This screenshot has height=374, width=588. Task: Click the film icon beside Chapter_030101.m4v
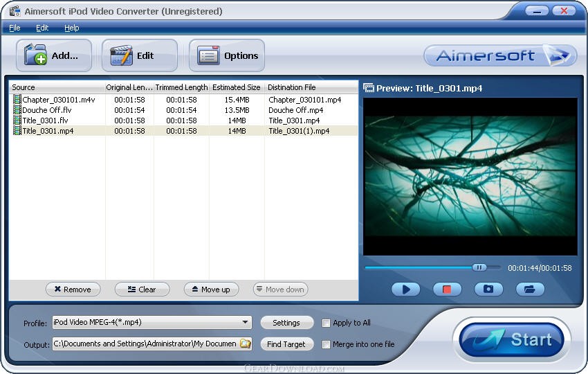17,100
